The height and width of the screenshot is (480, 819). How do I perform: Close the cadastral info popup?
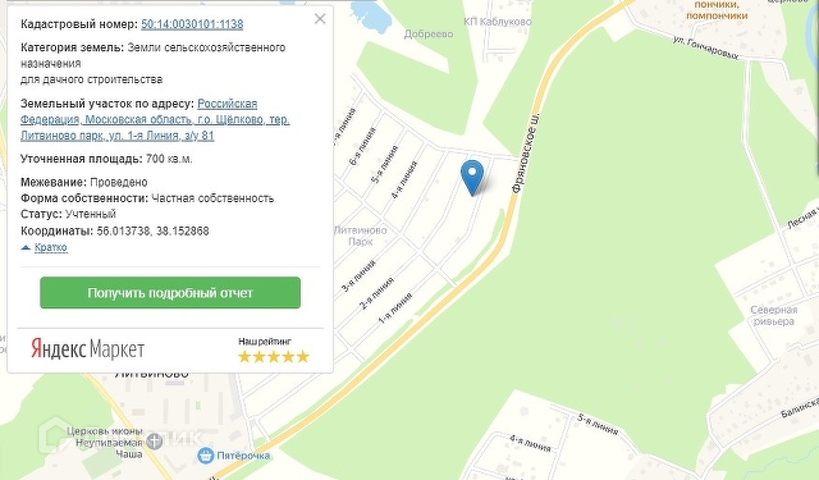(x=320, y=19)
